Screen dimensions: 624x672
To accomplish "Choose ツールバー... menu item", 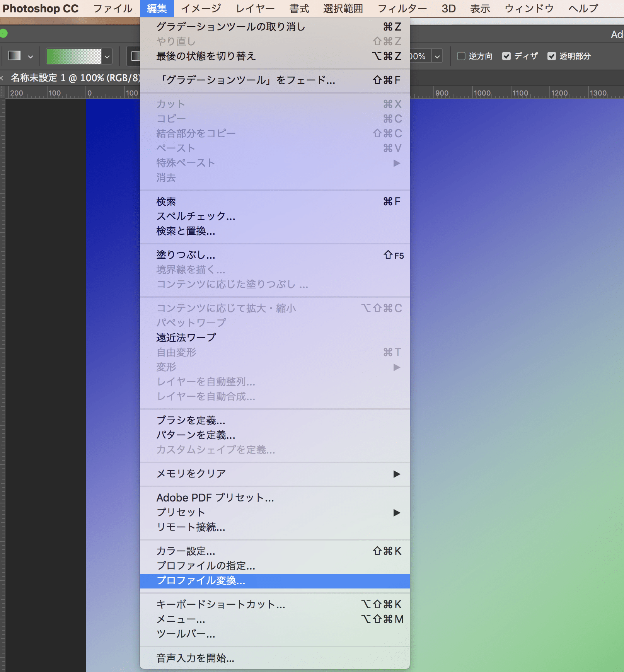I will (x=275, y=634).
